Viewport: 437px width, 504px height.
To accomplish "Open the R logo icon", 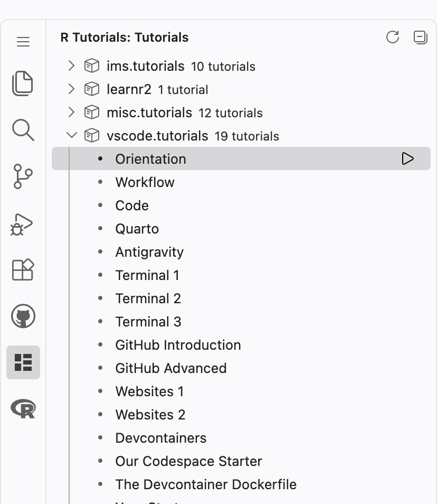I will (23, 409).
